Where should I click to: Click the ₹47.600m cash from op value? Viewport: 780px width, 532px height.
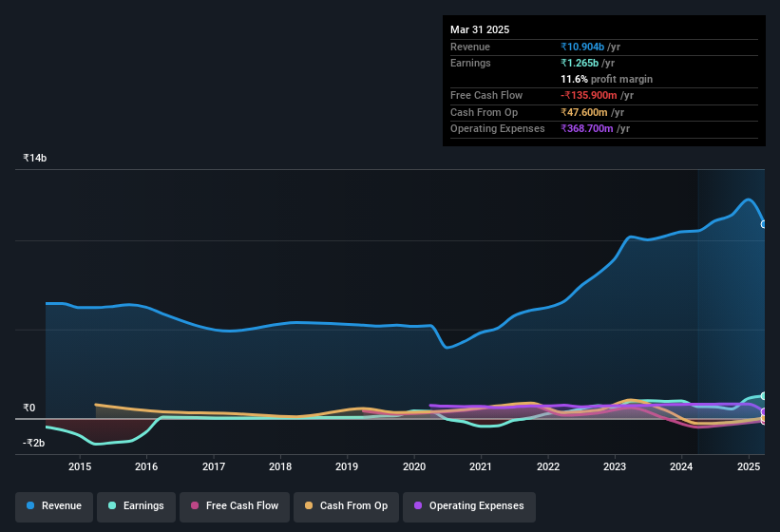tap(584, 112)
